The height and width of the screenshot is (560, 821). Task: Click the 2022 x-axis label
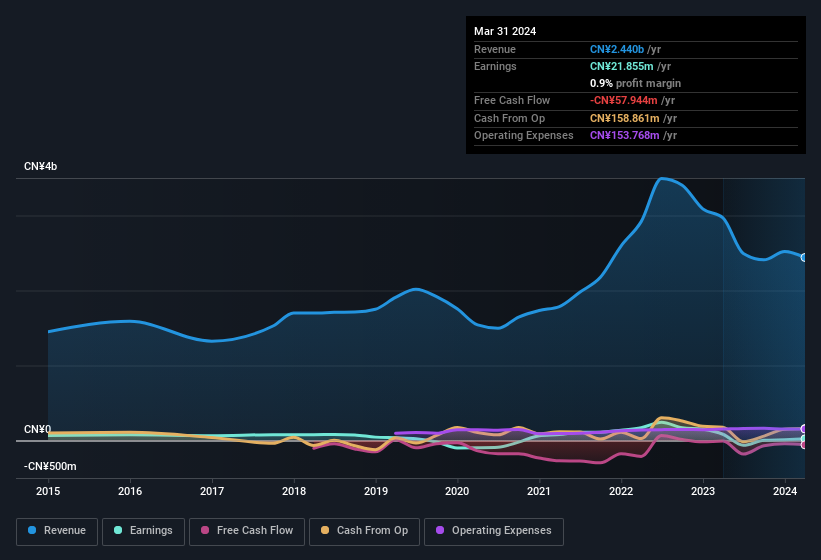tap(621, 491)
